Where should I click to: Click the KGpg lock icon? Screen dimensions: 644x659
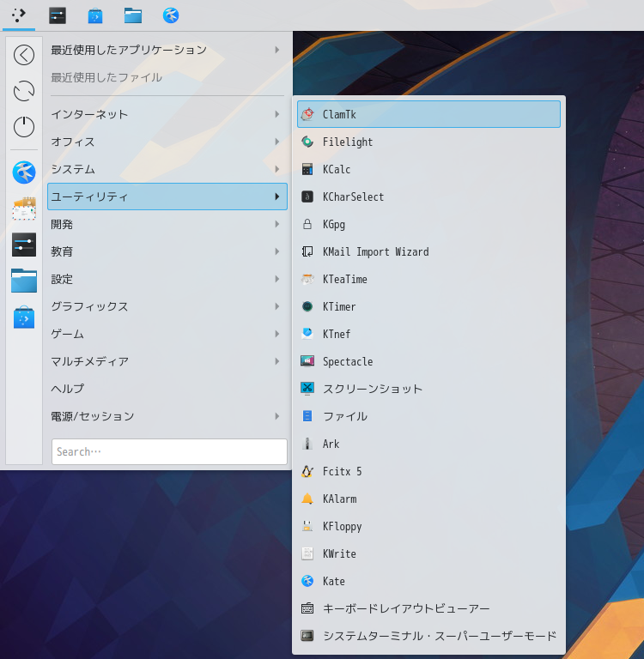point(307,225)
